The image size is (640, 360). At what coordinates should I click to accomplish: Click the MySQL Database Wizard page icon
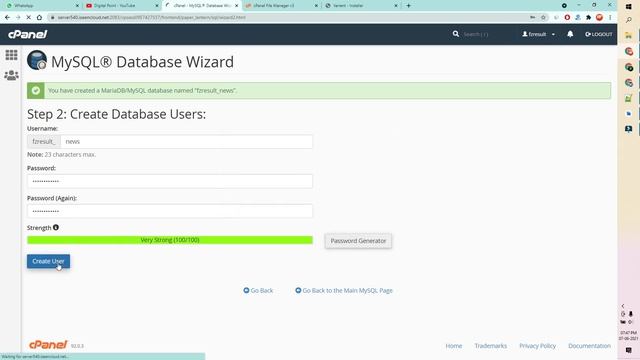[37, 60]
